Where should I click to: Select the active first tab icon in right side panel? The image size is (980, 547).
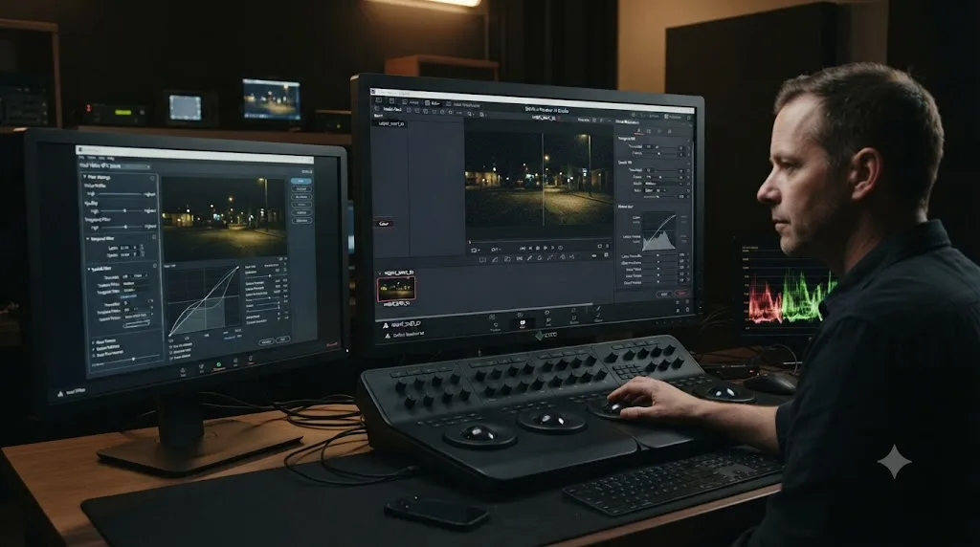(x=638, y=131)
